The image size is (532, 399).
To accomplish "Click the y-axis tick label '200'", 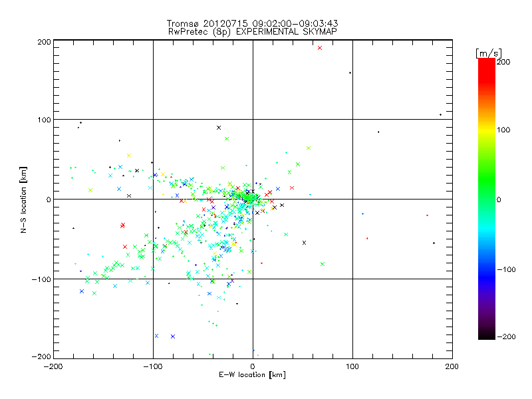I will coord(44,42).
